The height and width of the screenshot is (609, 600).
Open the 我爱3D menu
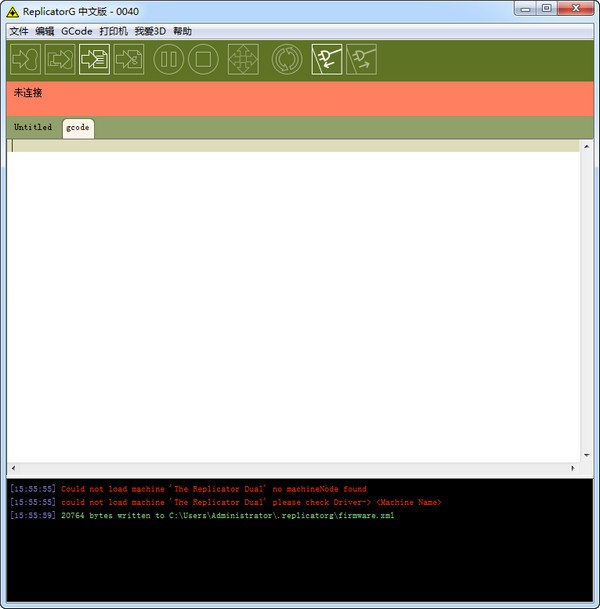tap(150, 31)
